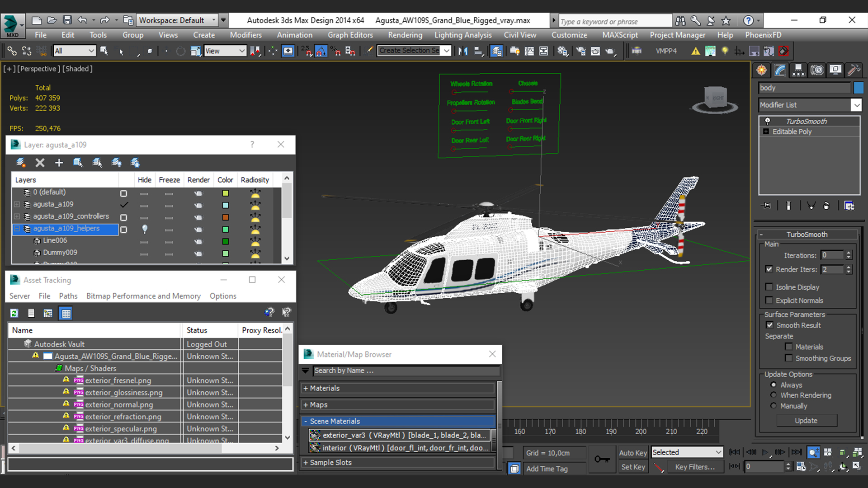
Task: Click agusta_a109_controllers orange color swatch
Action: (225, 217)
